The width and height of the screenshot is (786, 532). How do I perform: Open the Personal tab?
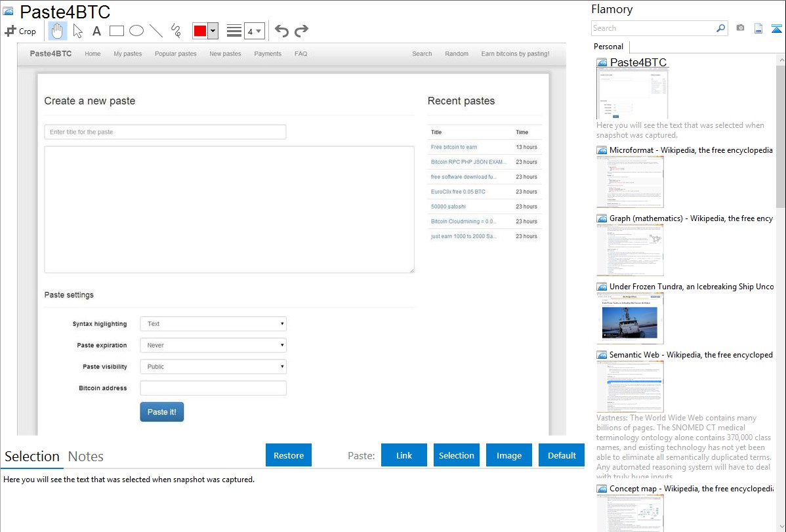point(608,47)
